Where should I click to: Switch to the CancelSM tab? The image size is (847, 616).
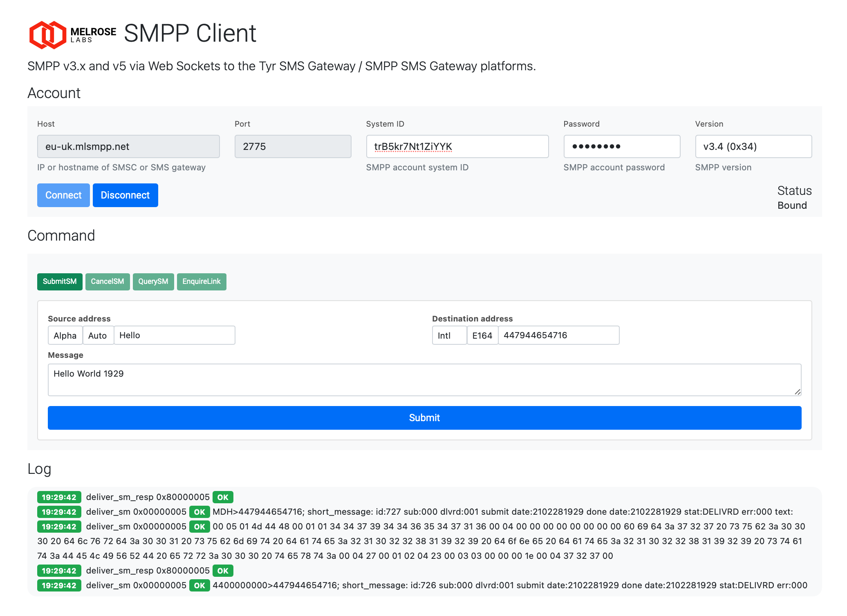pos(108,281)
